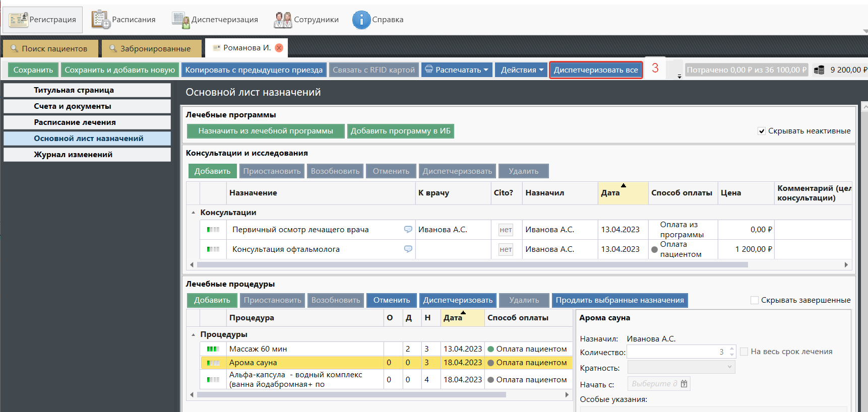The height and width of the screenshot is (412, 868).
Task: Collapse the Процедуры group
Action: 193,334
